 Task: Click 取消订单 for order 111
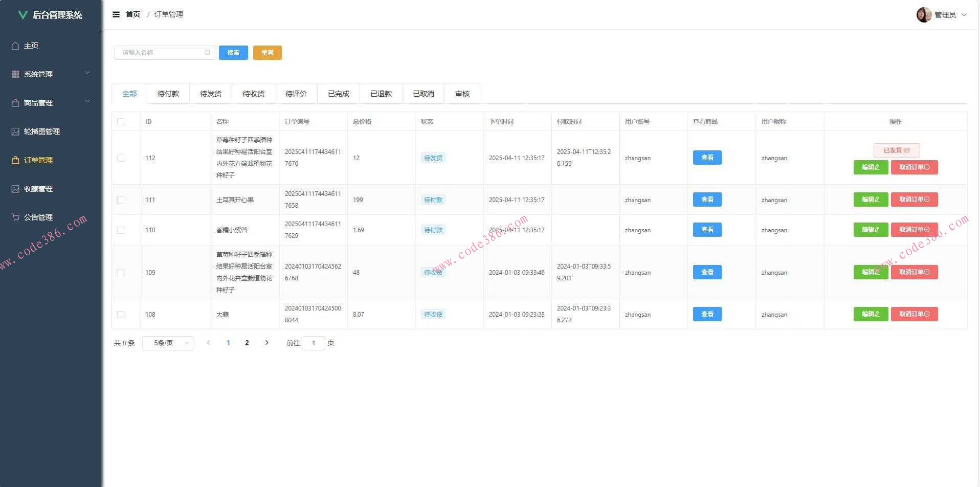(x=914, y=200)
